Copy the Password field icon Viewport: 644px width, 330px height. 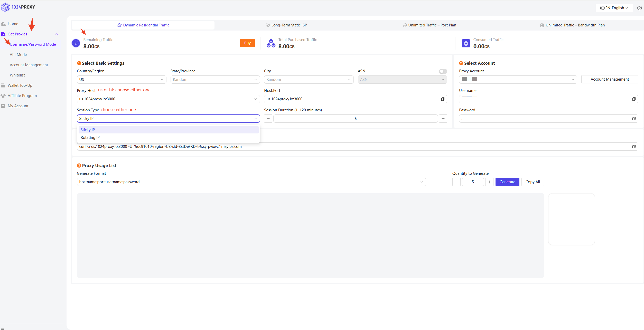(x=634, y=119)
